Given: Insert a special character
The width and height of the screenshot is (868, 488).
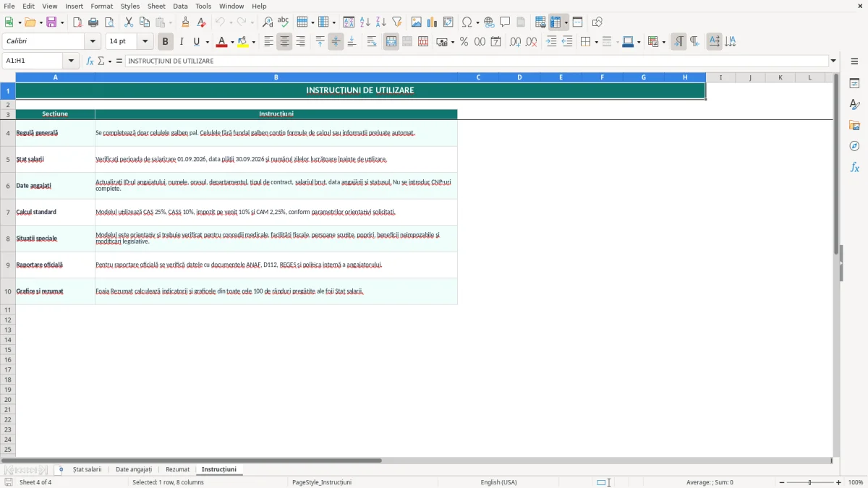Looking at the screenshot, I should (x=467, y=22).
